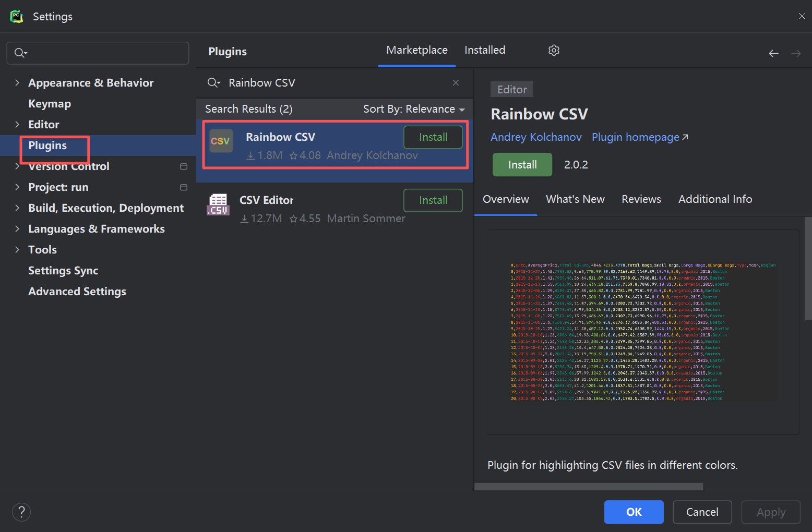812x532 pixels.
Task: Open the help question mark icon
Action: [21, 512]
